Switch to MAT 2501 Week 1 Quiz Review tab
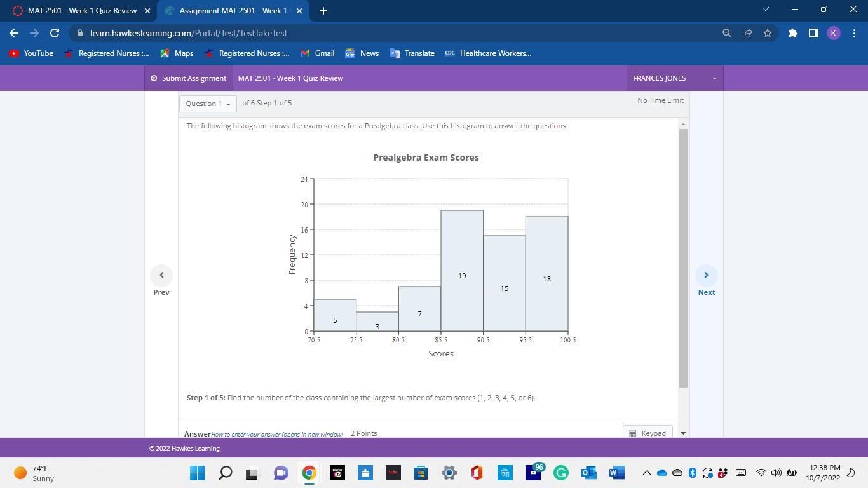The height and width of the screenshot is (488, 868). (82, 11)
